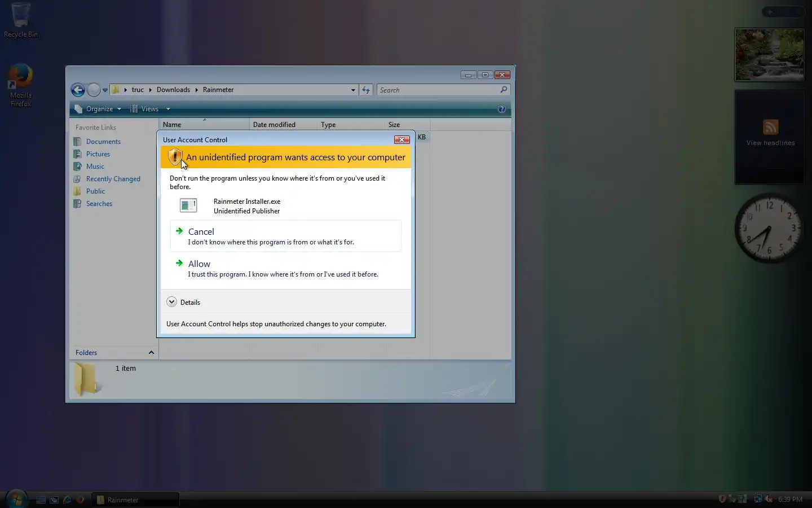This screenshot has height=508, width=812.
Task: Click the 6:39 PM taskbar clock
Action: (x=790, y=500)
